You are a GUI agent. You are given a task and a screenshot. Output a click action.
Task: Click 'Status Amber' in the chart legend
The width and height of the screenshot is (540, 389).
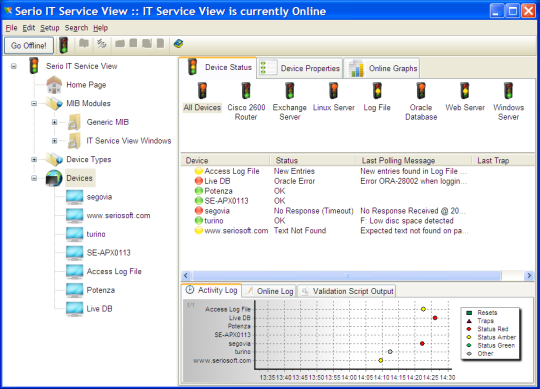pyautogui.click(x=496, y=337)
